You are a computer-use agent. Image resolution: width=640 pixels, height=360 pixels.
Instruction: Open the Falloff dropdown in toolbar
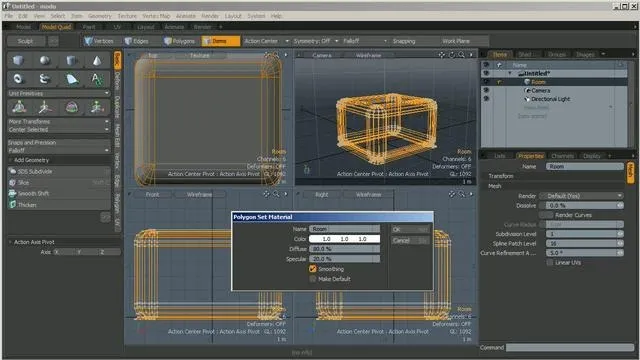point(364,41)
